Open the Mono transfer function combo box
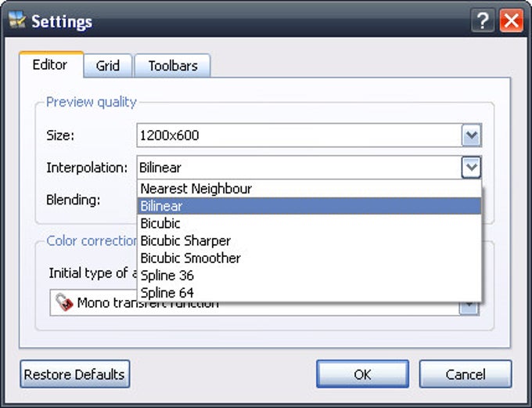The width and height of the screenshot is (532, 408). click(264, 302)
